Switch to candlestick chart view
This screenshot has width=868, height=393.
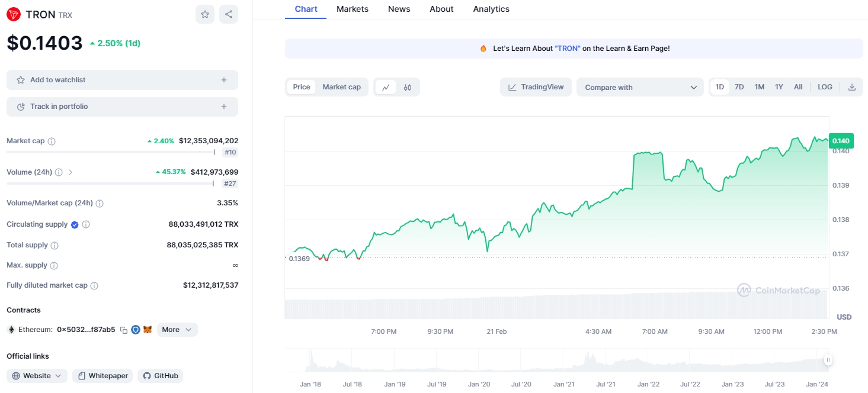point(408,87)
